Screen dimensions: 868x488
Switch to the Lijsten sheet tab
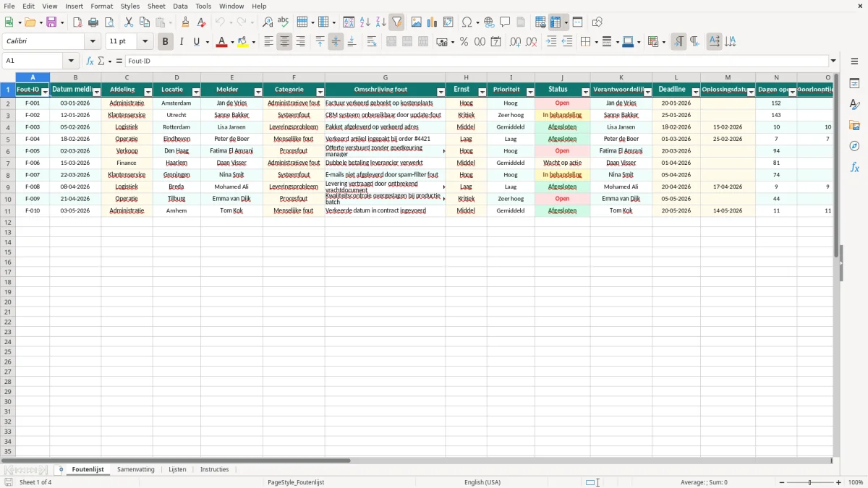tap(177, 470)
